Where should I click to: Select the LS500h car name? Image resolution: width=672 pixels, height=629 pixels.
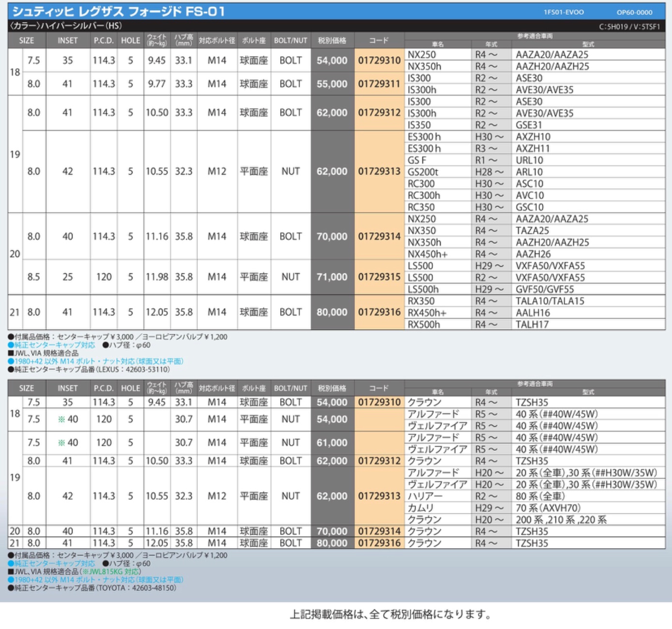coord(423,289)
